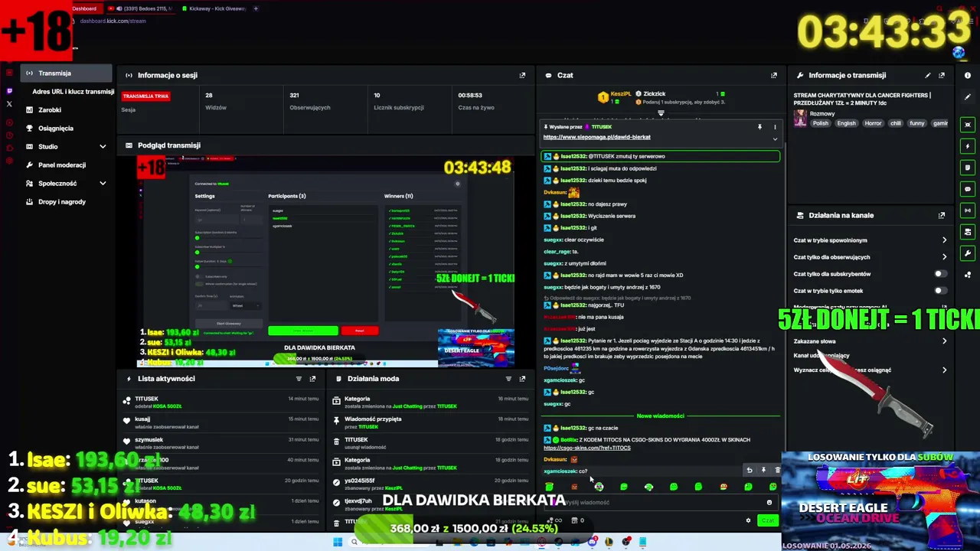Open chat settings gear icon
Screen dimensions: 980x551
point(748,520)
